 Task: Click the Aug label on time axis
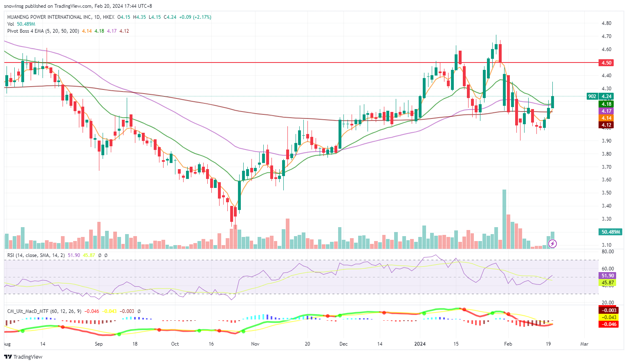coord(8,344)
